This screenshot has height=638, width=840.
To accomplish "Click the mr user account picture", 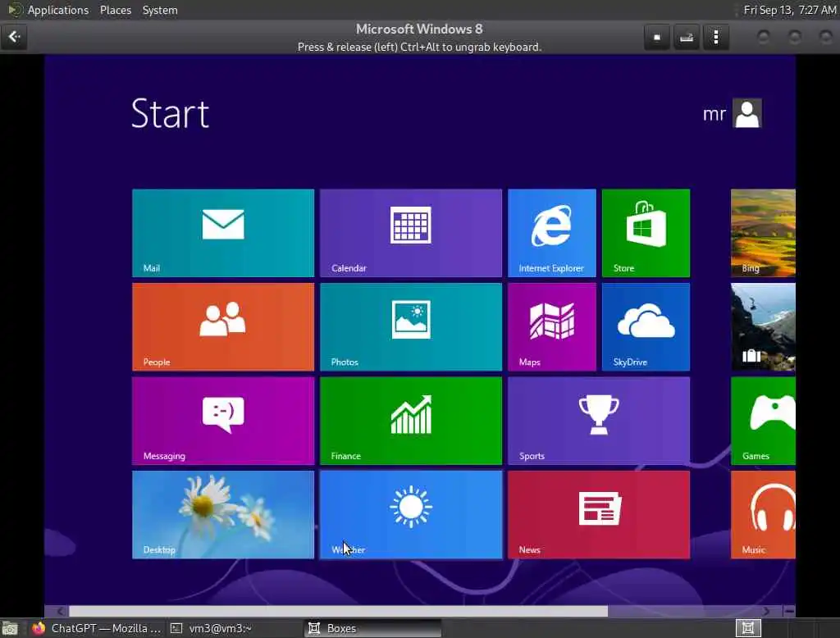I will (x=746, y=113).
